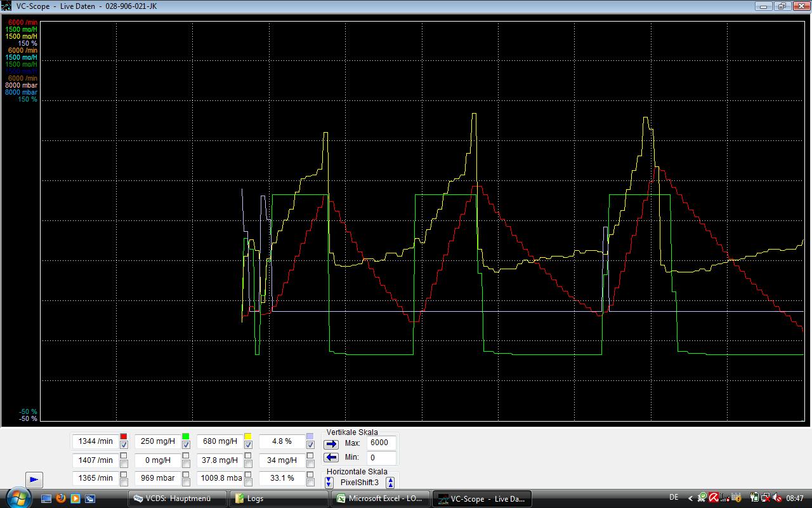Viewport: 812px width, 508px height.
Task: Open the media player quick launch icon
Action: [x=75, y=498]
